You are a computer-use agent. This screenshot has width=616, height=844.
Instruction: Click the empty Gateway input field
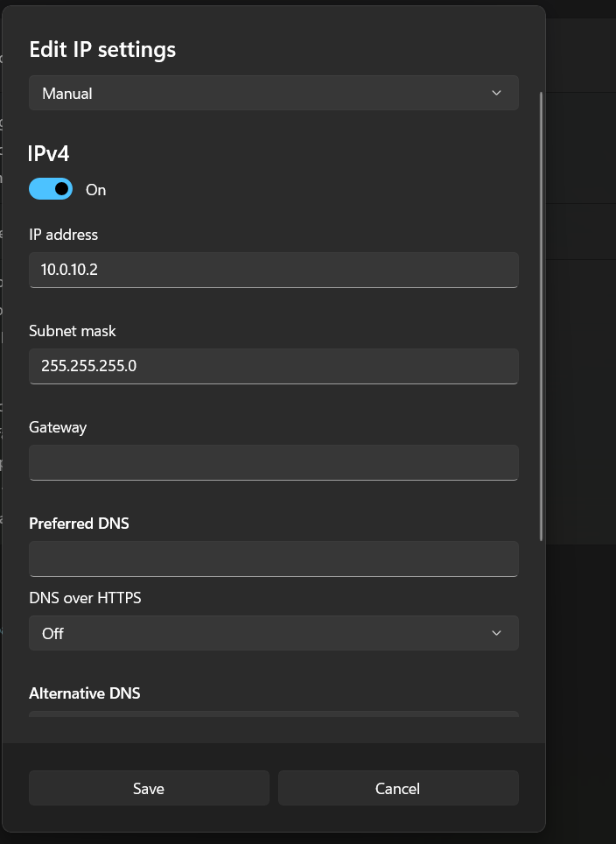coord(273,462)
